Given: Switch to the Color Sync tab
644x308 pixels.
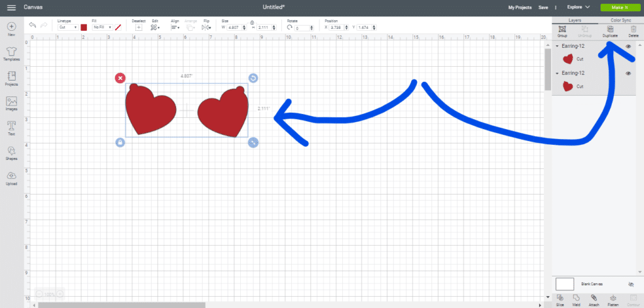Looking at the screenshot, I should 620,20.
